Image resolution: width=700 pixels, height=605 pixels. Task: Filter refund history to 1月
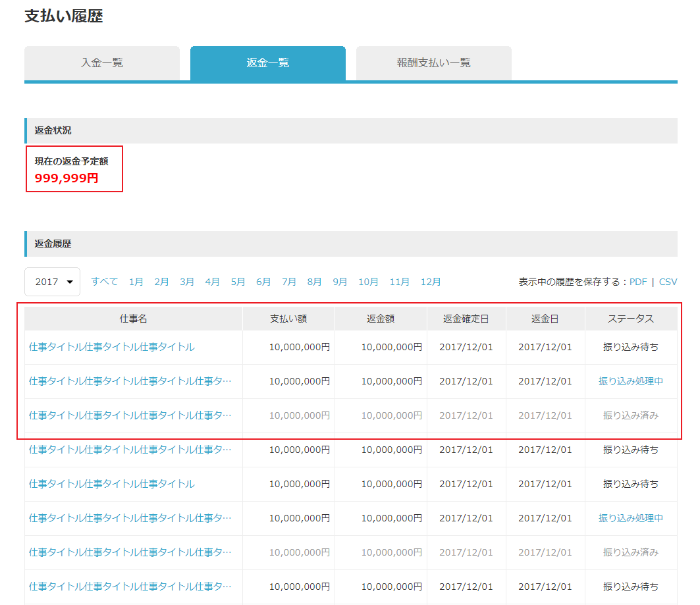click(136, 282)
